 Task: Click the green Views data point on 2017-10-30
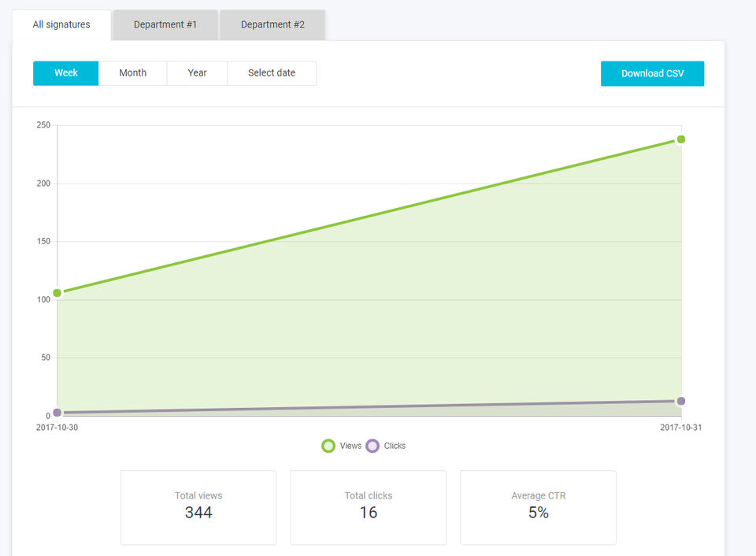[57, 293]
